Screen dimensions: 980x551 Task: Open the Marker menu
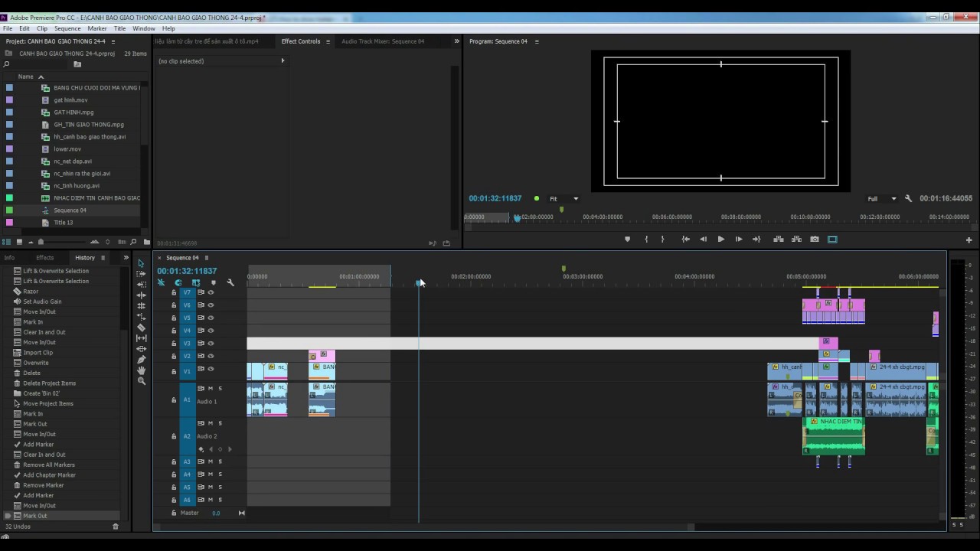click(97, 28)
